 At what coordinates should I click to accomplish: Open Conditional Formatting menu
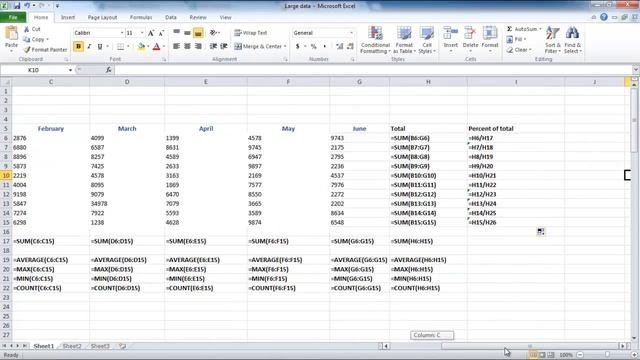point(375,40)
